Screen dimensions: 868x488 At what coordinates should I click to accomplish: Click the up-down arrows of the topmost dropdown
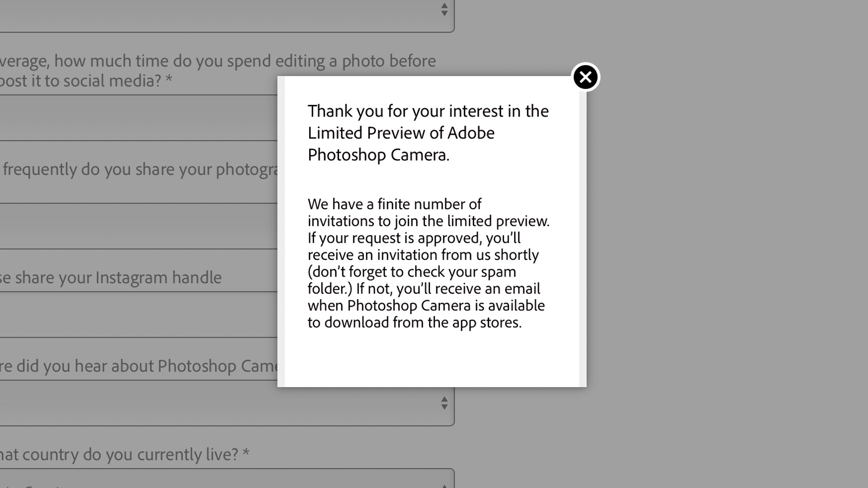click(444, 9)
